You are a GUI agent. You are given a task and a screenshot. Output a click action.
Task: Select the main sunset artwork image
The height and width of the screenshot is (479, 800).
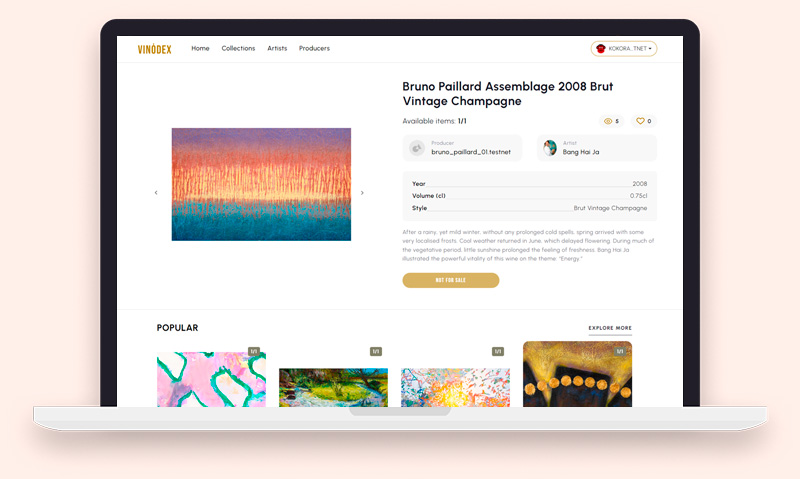[261, 184]
